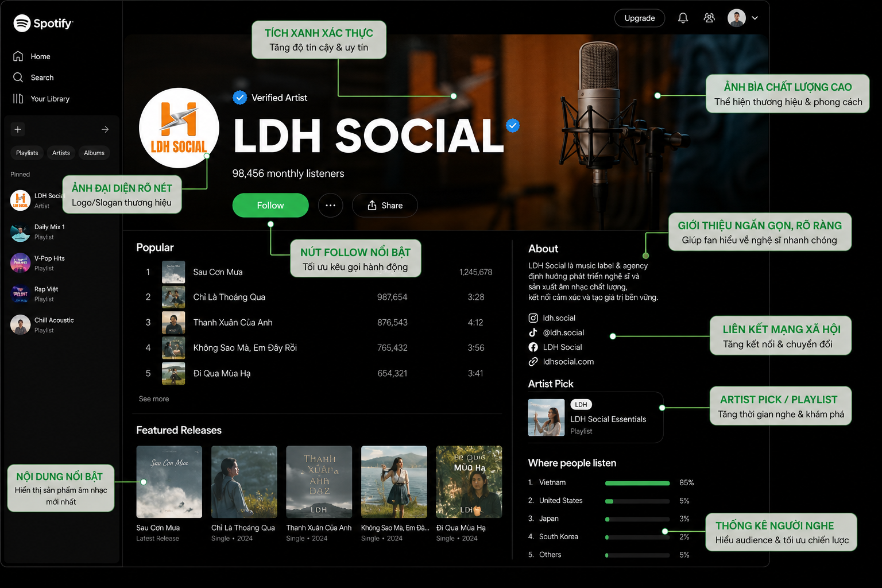Select the Artists filter chip
Image resolution: width=882 pixels, height=588 pixels.
point(61,153)
